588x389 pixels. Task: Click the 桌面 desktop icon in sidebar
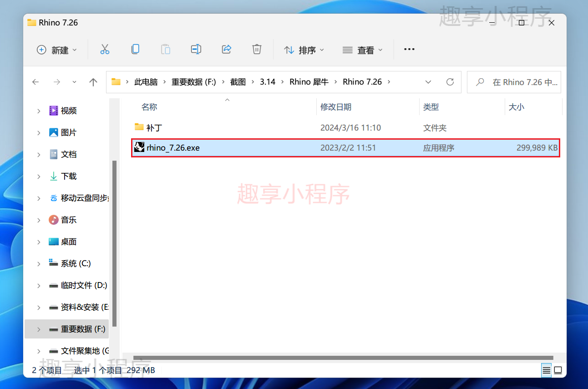(54, 241)
